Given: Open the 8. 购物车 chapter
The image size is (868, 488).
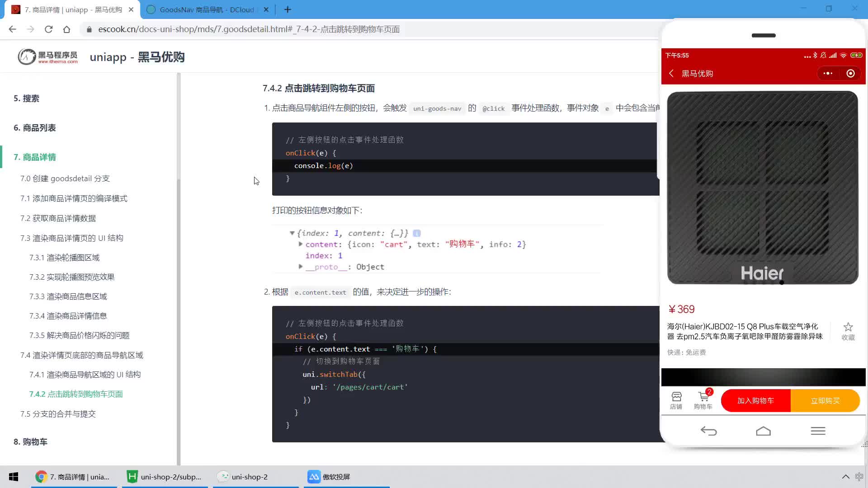Looking at the screenshot, I should click(30, 442).
